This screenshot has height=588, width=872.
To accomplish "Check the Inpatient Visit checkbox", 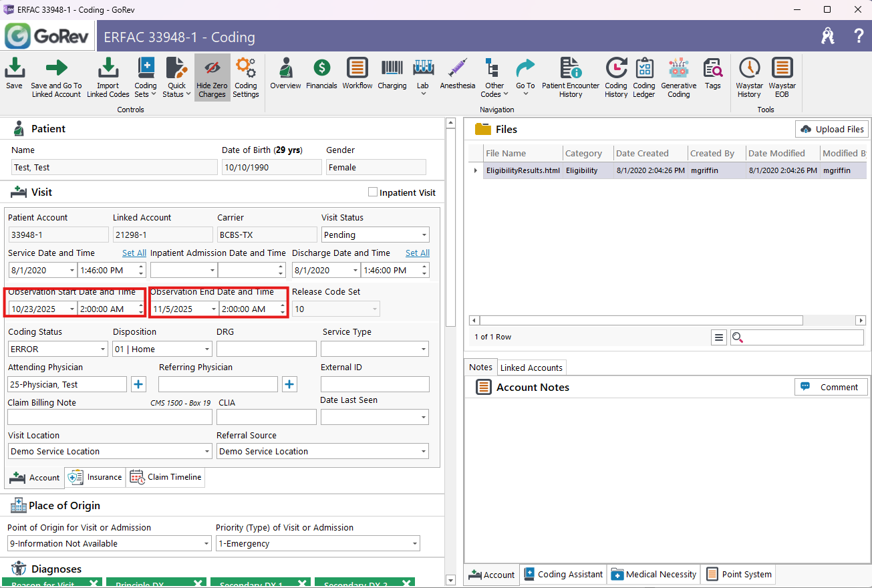I will click(x=373, y=192).
